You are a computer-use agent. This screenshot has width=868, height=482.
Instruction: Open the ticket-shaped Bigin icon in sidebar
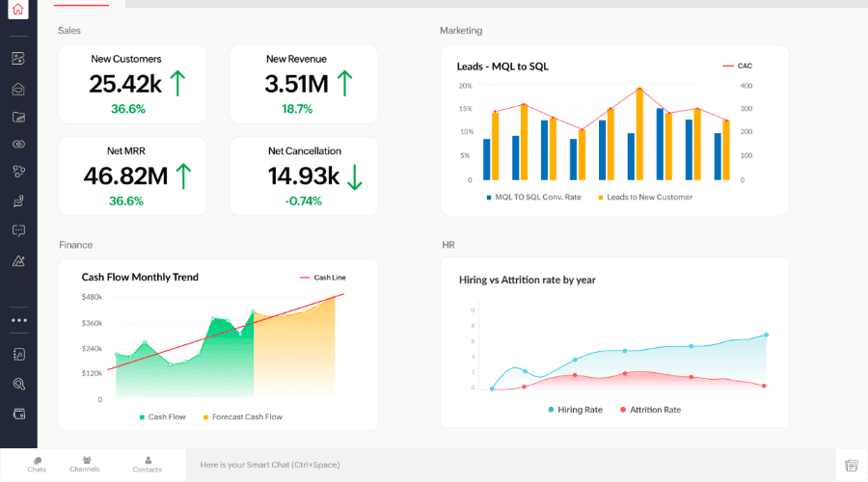coord(18,58)
